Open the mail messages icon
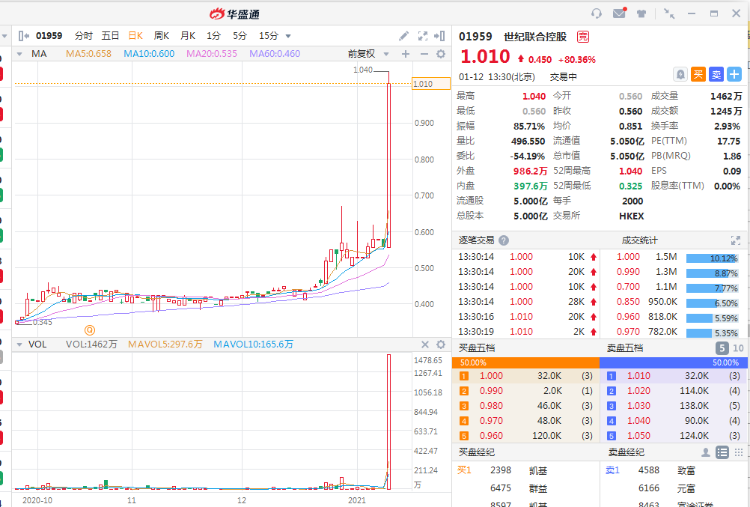The image size is (750, 507). [x=619, y=13]
